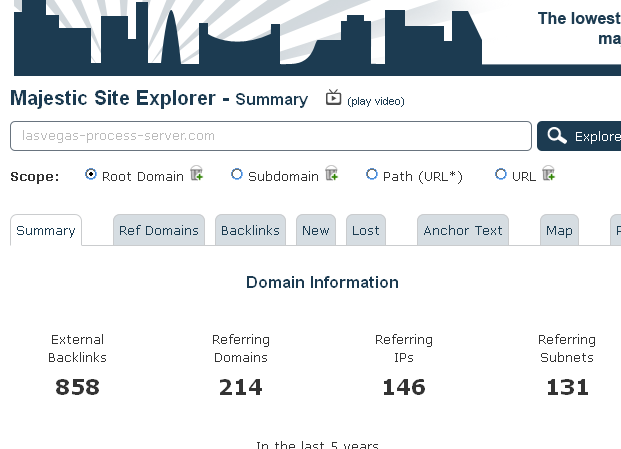Switch to the Ref Domains tab
Viewport: 621px width, 449px height.
[x=159, y=230]
